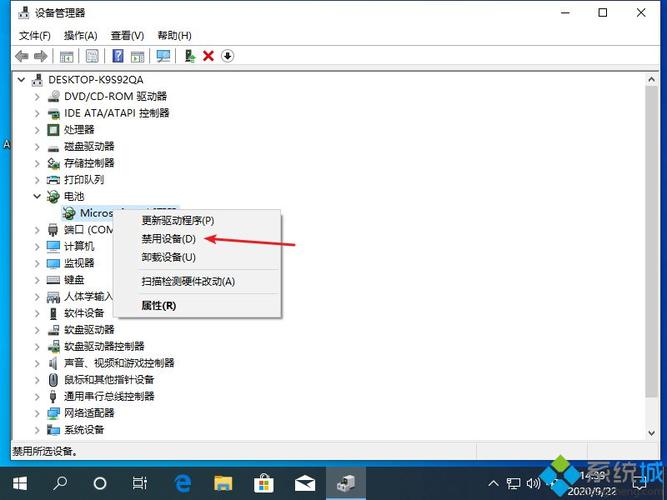The image size is (667, 500).
Task: Select the 声音、视频和游戏控制器 speaker icon
Action: 53,363
